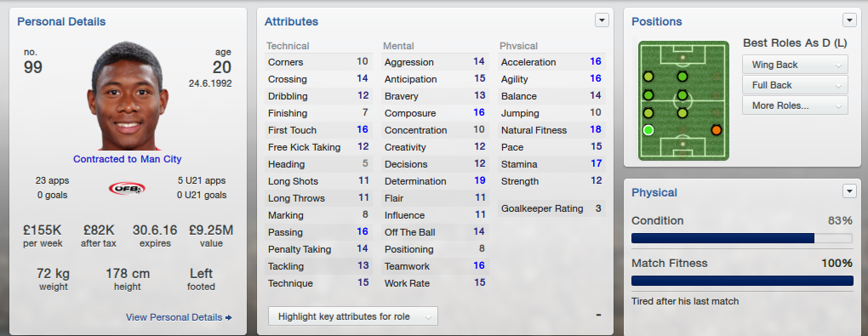Open the Physical panel dropdown arrow
Screen dimensions: 868x336
(849, 191)
